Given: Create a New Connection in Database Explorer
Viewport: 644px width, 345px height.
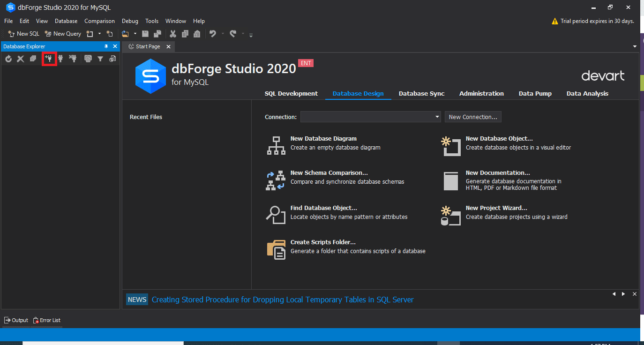Looking at the screenshot, I should click(x=49, y=59).
